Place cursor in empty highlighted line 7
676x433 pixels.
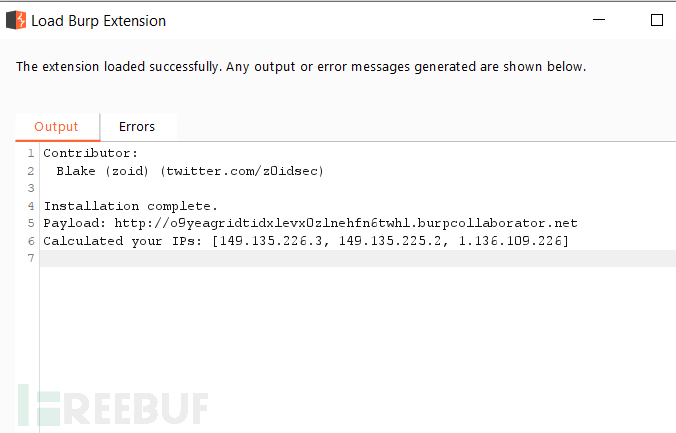(x=358, y=258)
